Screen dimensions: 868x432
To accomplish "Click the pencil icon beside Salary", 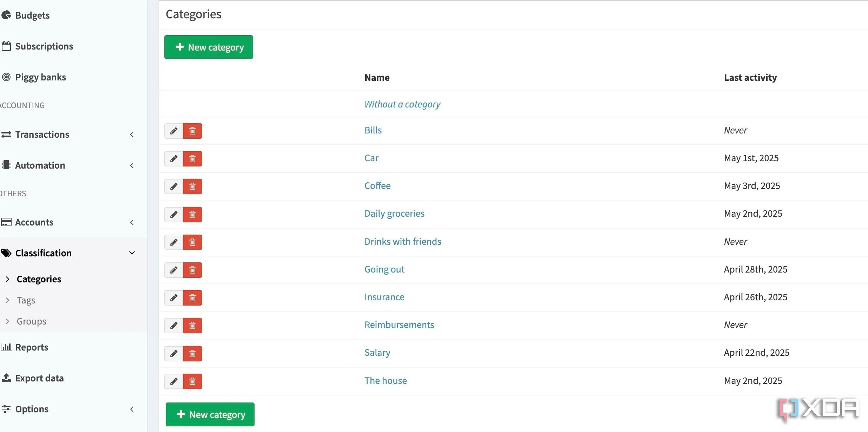I will click(173, 353).
